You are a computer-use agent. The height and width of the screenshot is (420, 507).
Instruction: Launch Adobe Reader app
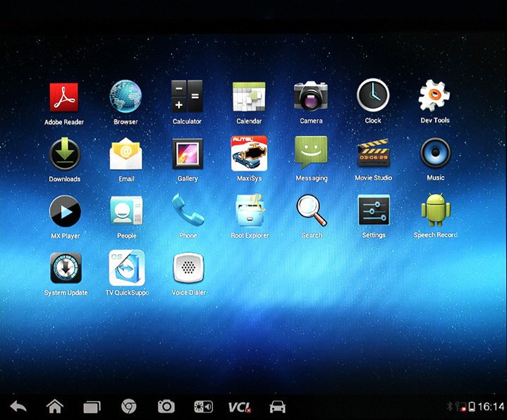(x=63, y=97)
